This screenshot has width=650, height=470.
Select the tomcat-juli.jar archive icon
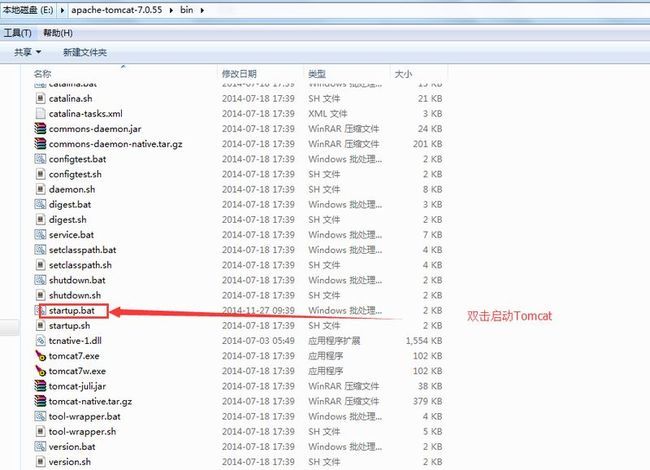tap(40, 386)
